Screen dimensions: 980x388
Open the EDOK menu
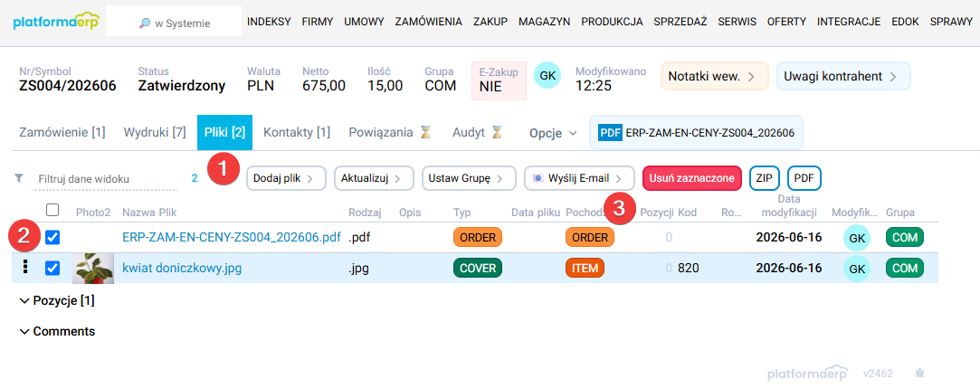(905, 22)
